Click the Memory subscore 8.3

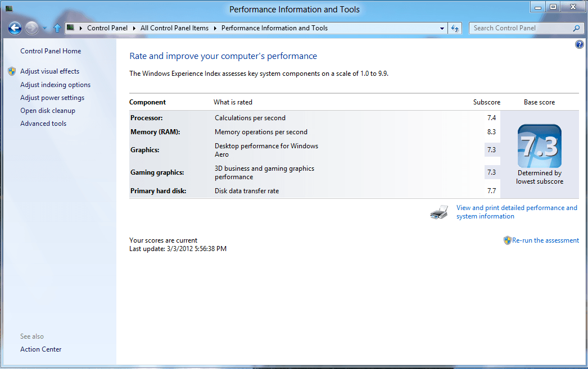pos(492,132)
